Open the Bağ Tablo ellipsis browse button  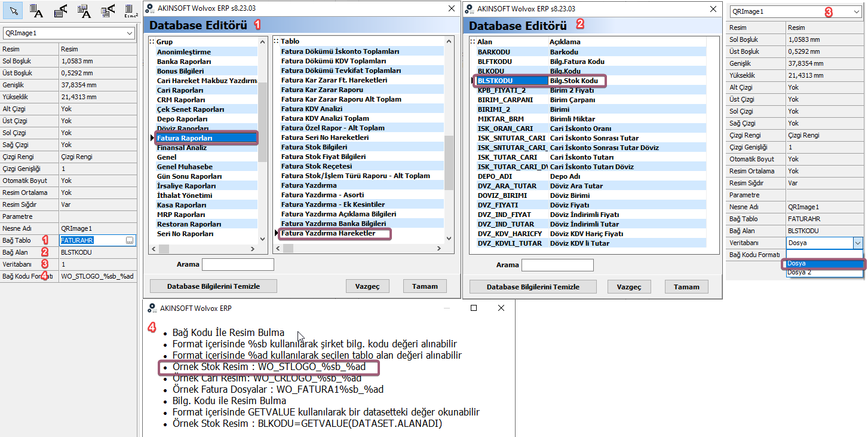tap(130, 240)
